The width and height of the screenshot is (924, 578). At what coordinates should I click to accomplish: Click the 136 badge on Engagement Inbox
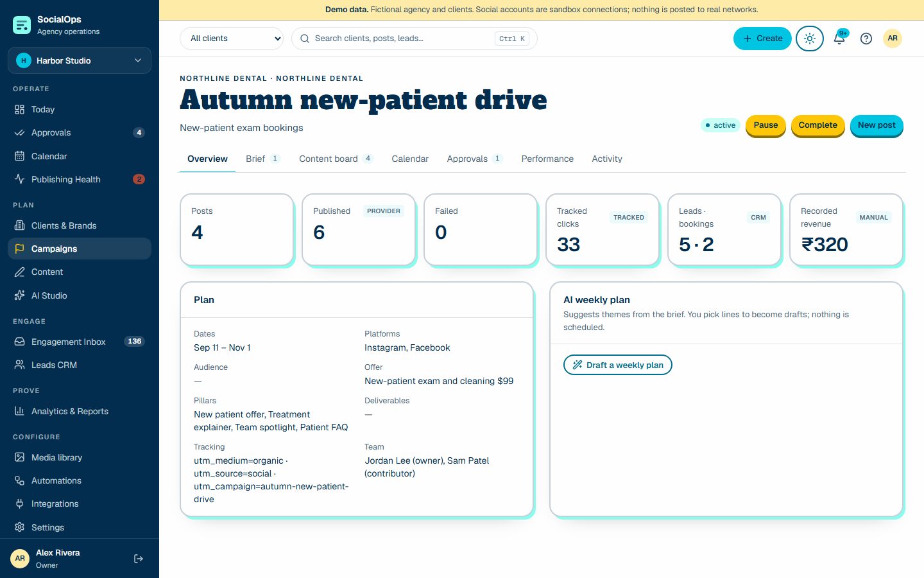(134, 342)
